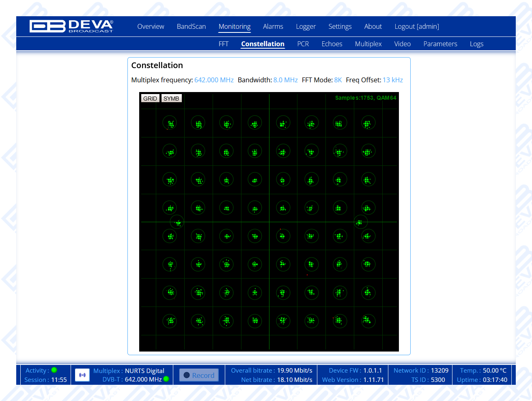Image resolution: width=532 pixels, height=401 pixels.
Task: Switch to the PCR tab
Action: [x=303, y=44]
